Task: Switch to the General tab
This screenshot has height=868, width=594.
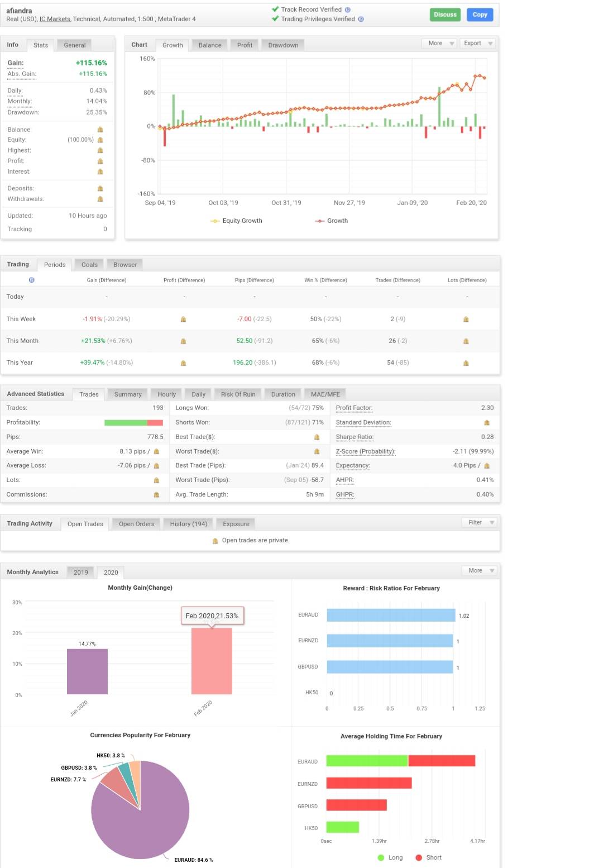Action: click(75, 45)
